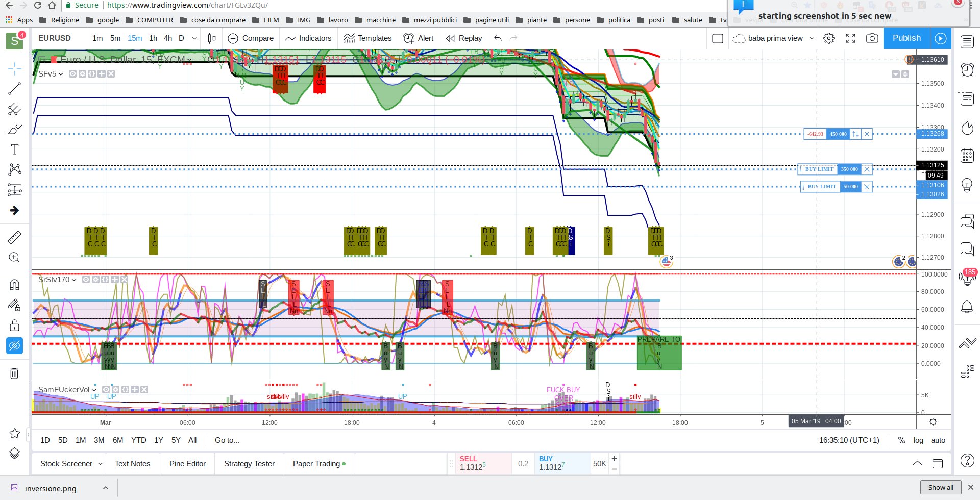The image size is (980, 500).
Task: Toggle lock all drawing tools
Action: click(14, 326)
